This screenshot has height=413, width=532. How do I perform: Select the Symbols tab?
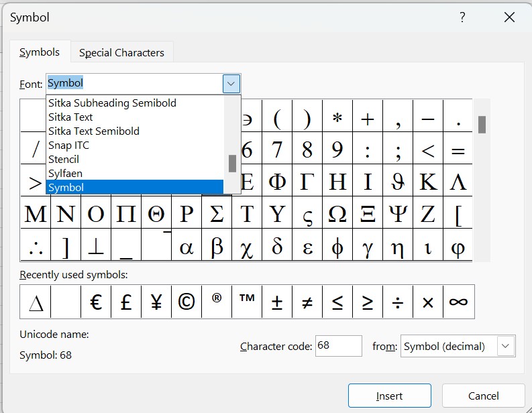(40, 52)
